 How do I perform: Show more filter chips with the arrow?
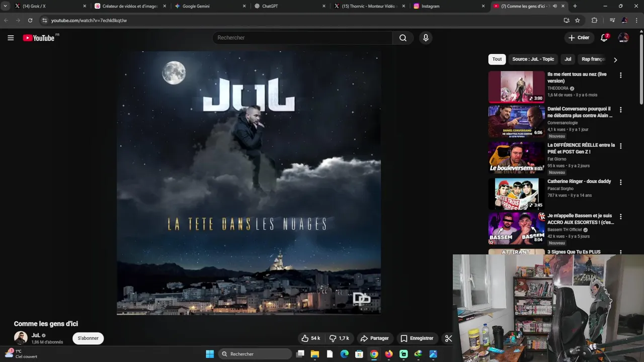pyautogui.click(x=615, y=59)
